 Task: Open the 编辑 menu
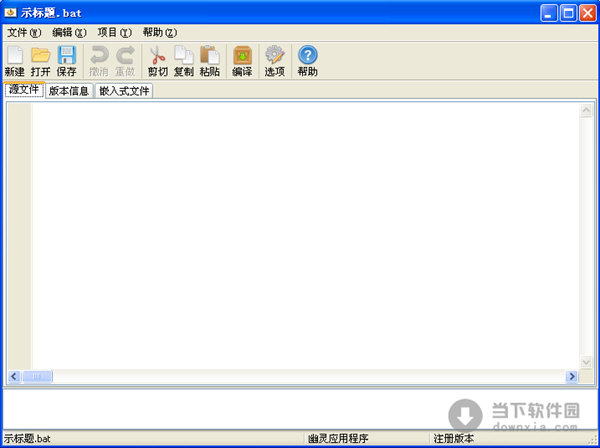pyautogui.click(x=69, y=33)
